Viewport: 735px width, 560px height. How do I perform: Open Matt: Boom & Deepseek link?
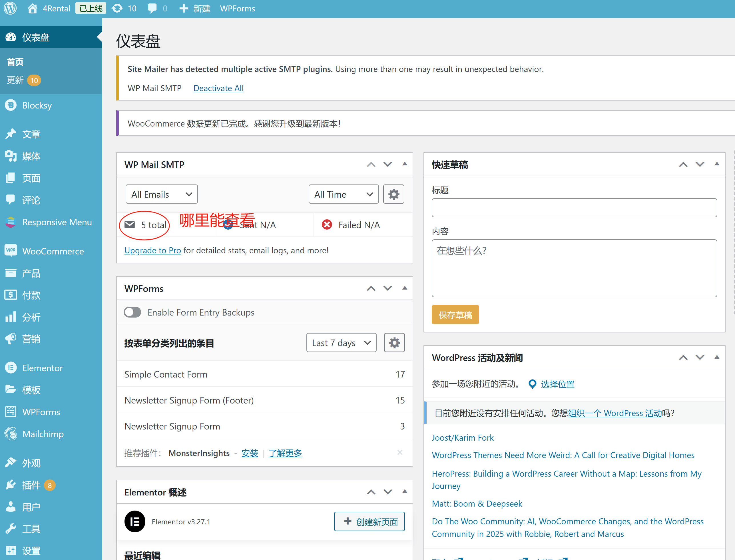click(477, 503)
